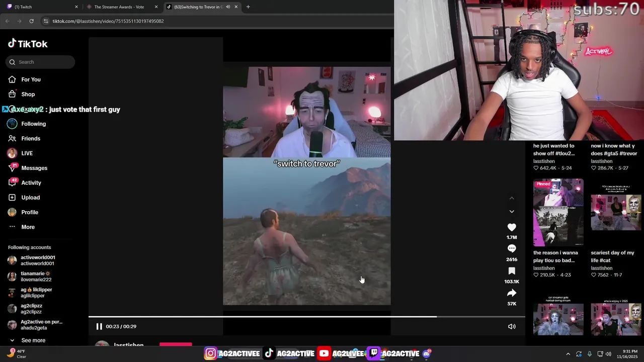The image size is (644, 362).
Task: Open cat streamer hairball video thumbnail
Action: coord(558,316)
